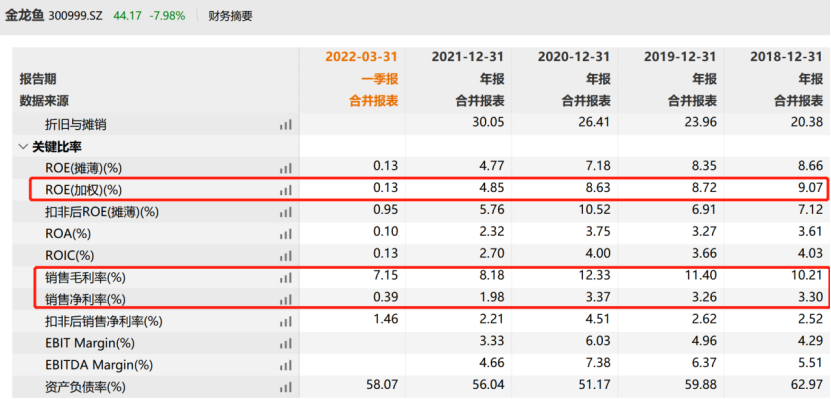Click the 数据来源 row label

[x=44, y=101]
